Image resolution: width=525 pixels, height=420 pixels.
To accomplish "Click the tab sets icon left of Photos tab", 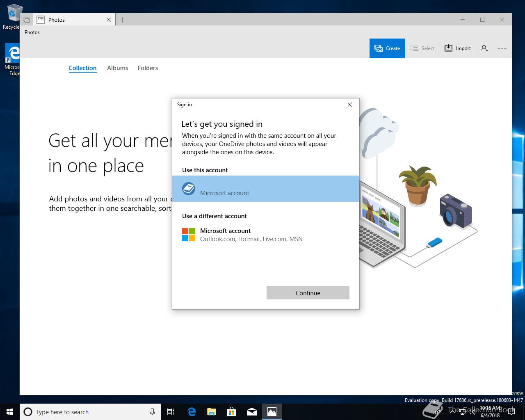I will click(x=26, y=20).
